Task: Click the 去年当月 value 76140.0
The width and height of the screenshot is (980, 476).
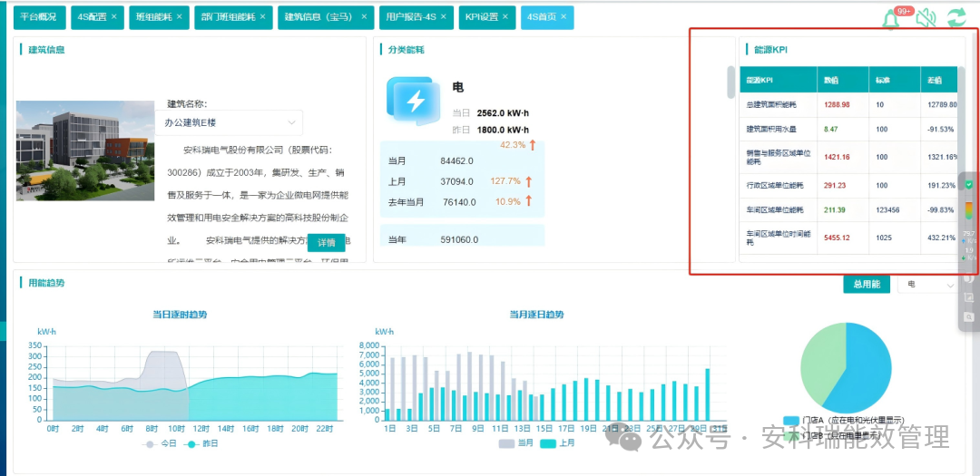Action: (459, 202)
